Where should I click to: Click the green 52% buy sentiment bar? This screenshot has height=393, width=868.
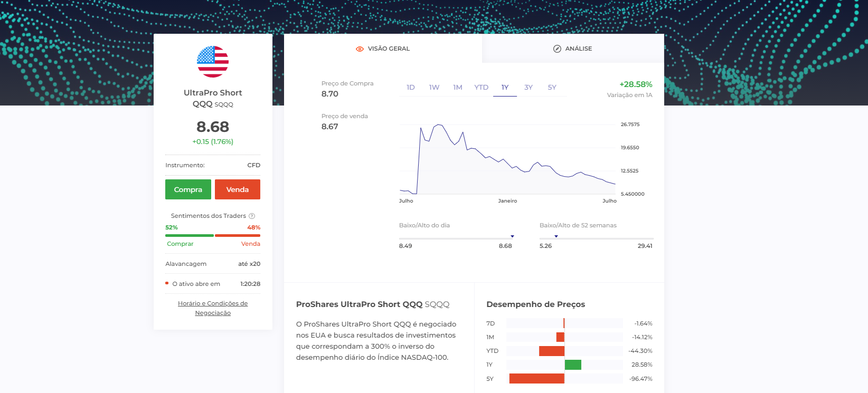[x=190, y=235]
